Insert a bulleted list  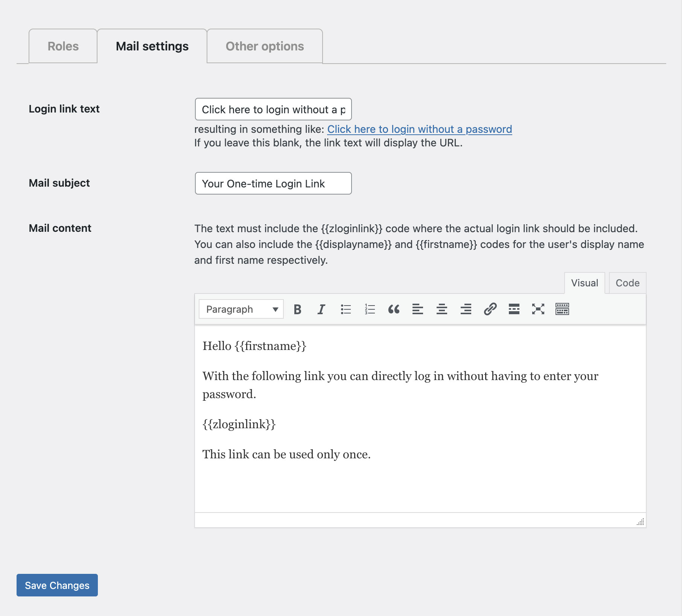tap(345, 309)
